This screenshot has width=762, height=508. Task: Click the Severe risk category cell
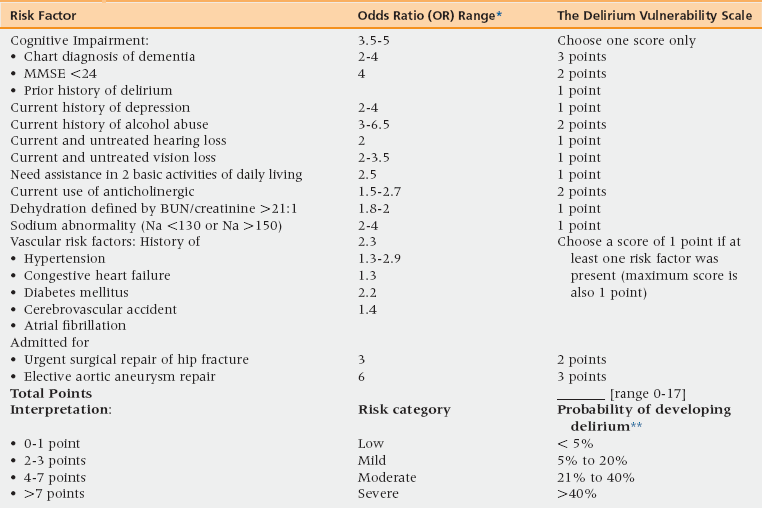pos(378,493)
